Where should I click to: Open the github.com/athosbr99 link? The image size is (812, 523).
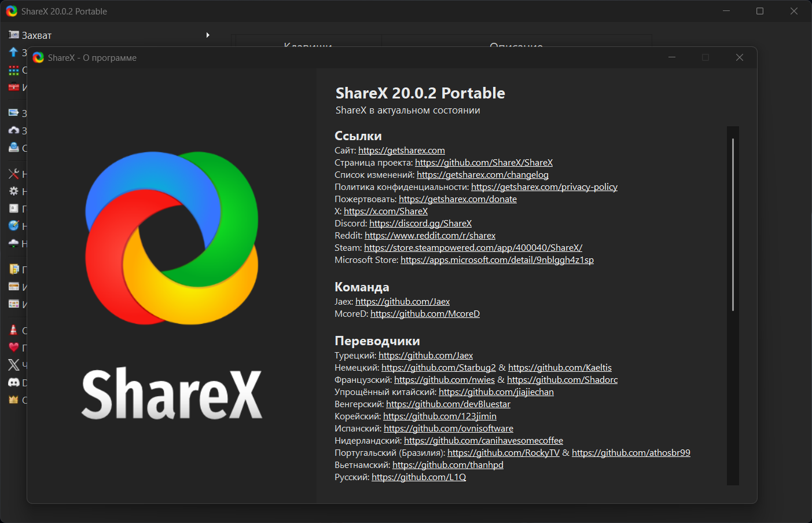pyautogui.click(x=631, y=453)
